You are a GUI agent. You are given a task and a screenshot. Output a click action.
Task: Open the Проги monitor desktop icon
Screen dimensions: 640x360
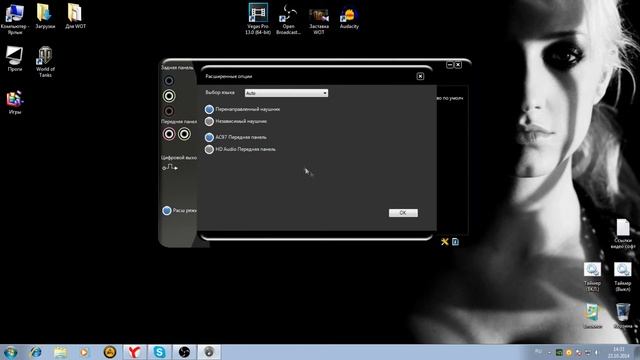pyautogui.click(x=15, y=59)
